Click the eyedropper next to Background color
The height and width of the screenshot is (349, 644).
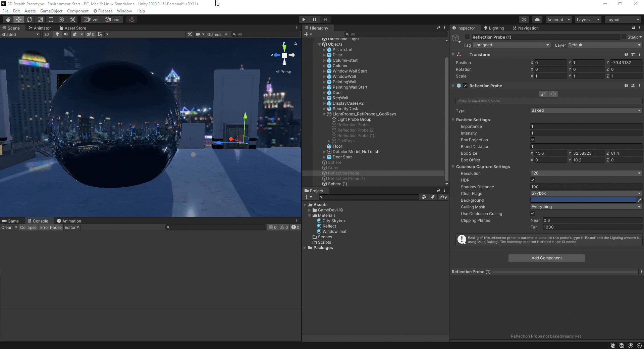click(x=640, y=200)
